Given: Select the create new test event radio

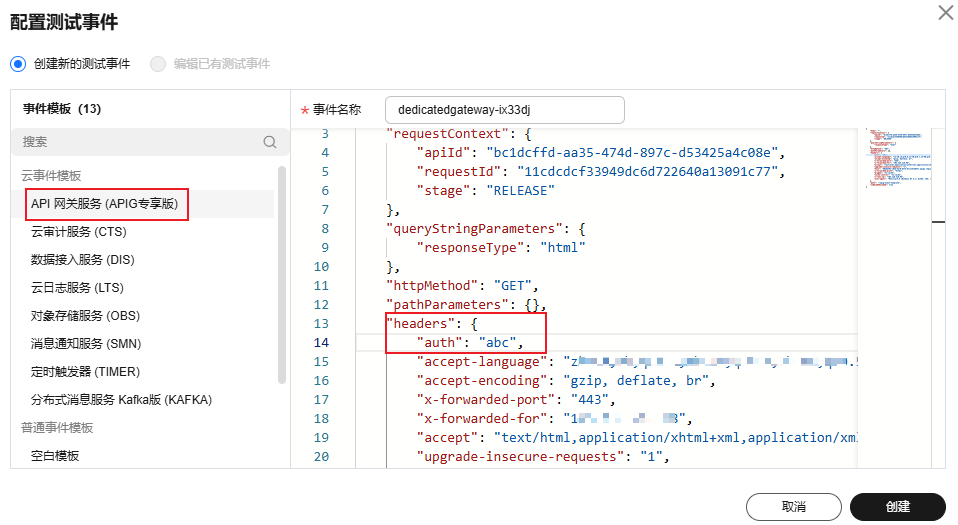Looking at the screenshot, I should [17, 63].
